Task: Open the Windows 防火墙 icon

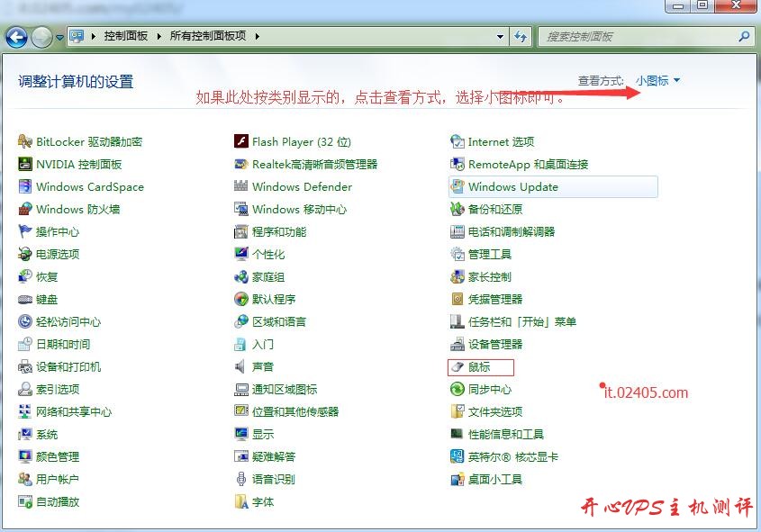Action: point(24,209)
